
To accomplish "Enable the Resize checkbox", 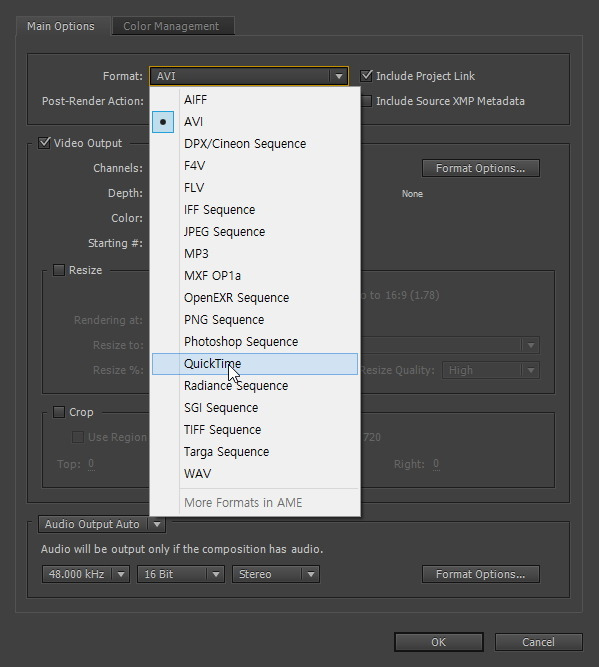I will tap(59, 270).
